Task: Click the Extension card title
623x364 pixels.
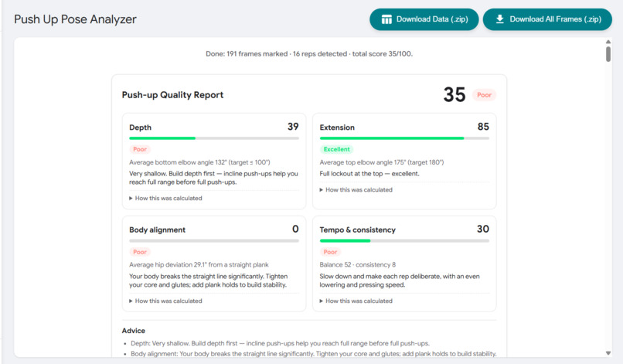Action: point(337,128)
